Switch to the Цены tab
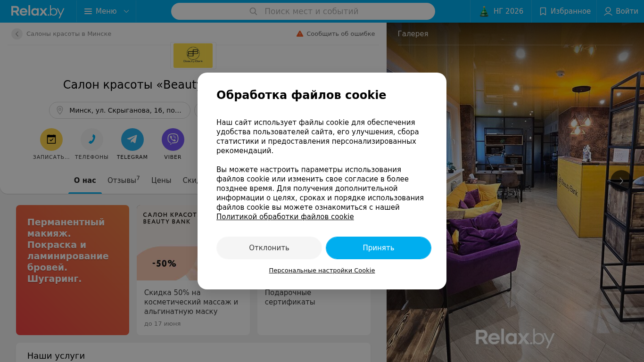This screenshot has height=362, width=644. pyautogui.click(x=161, y=181)
